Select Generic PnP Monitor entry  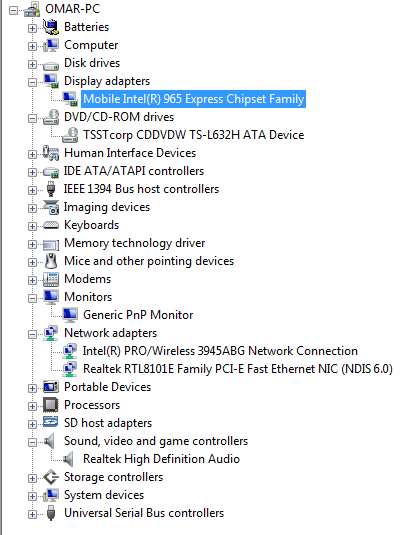point(138,315)
